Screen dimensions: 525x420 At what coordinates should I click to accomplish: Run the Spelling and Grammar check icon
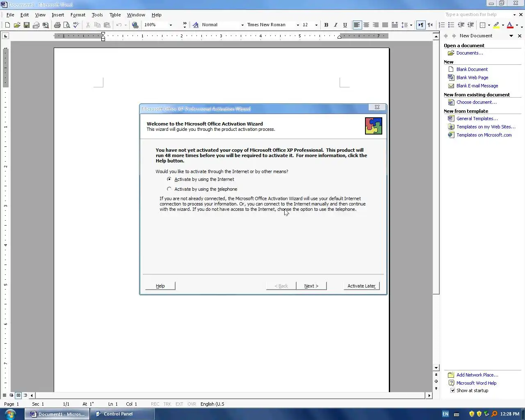(76, 25)
